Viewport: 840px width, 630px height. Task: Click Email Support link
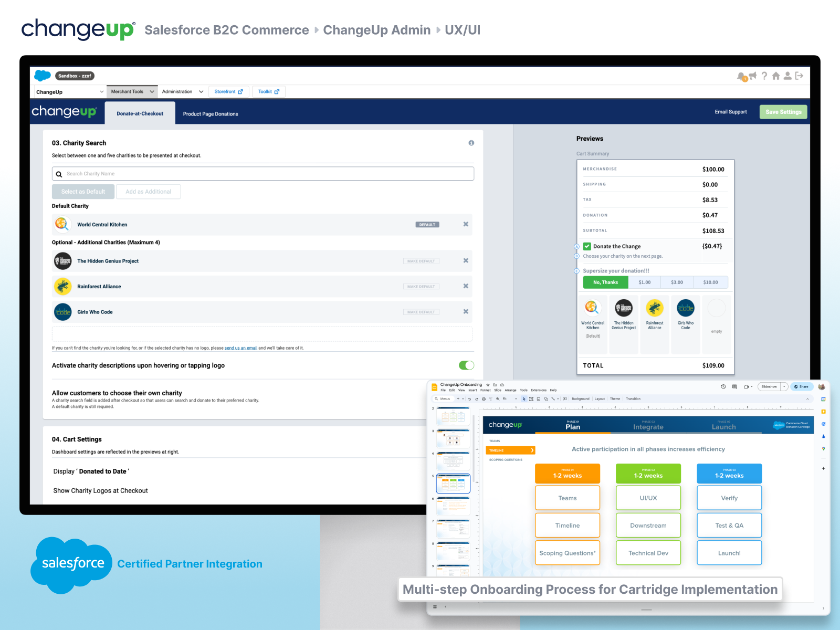point(730,112)
